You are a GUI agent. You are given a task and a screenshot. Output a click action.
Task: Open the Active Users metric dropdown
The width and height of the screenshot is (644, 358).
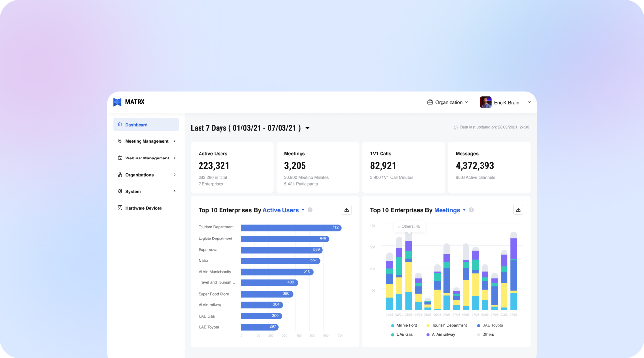(x=303, y=210)
